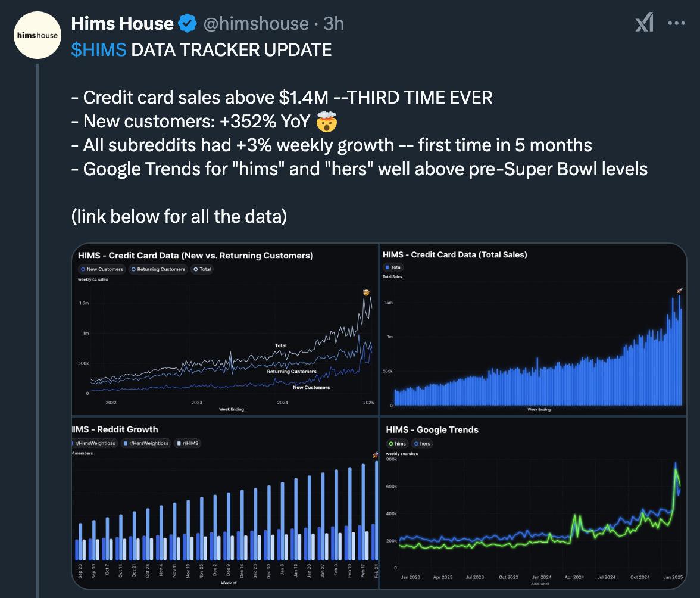Image resolution: width=700 pixels, height=598 pixels.
Task: Click the Hims House verified badge
Action: [x=187, y=23]
